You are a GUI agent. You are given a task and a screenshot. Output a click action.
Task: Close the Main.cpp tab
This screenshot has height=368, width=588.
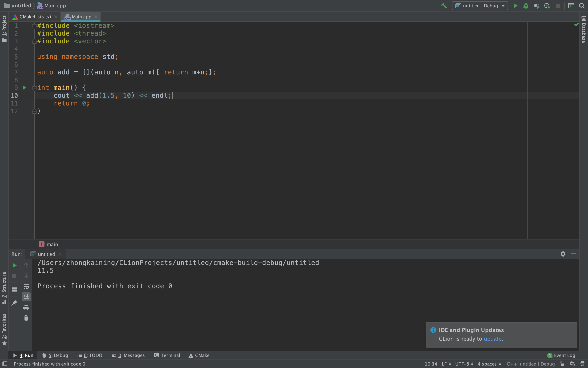pos(96,17)
